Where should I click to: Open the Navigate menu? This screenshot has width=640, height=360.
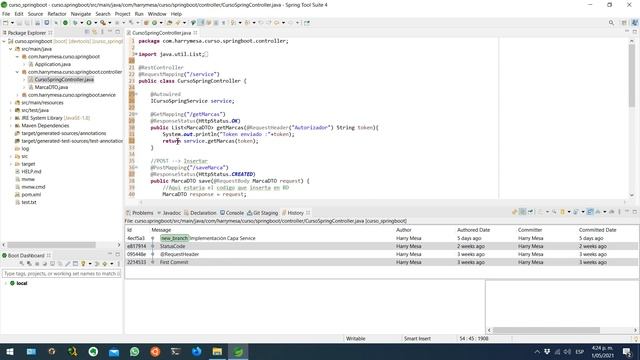(81, 14)
